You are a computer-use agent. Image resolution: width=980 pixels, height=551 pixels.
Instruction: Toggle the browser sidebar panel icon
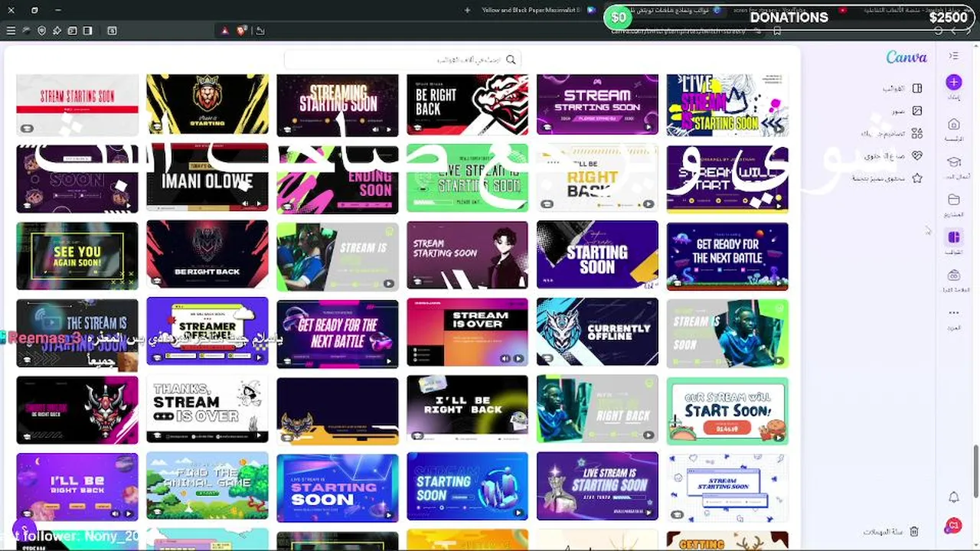tap(87, 31)
